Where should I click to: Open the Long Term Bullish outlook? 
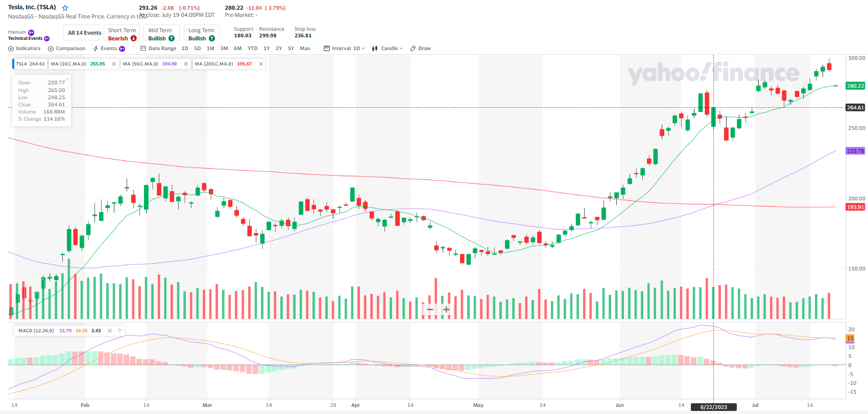click(x=202, y=34)
